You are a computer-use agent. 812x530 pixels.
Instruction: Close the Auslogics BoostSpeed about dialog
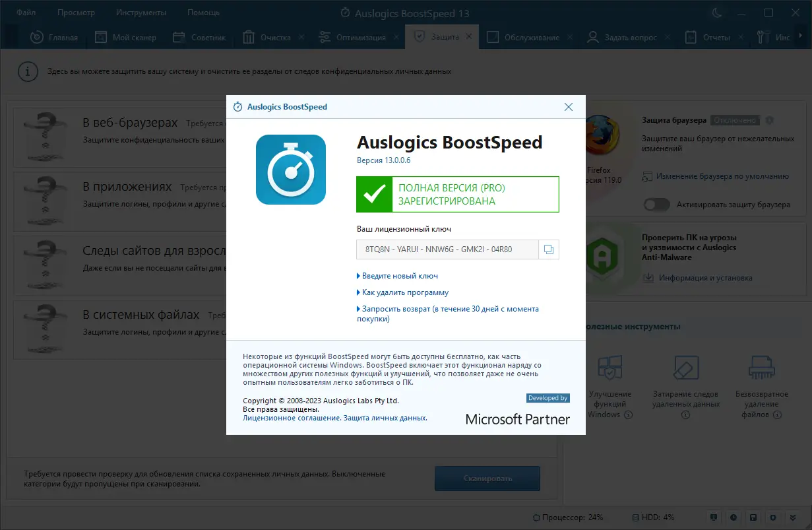coord(569,107)
